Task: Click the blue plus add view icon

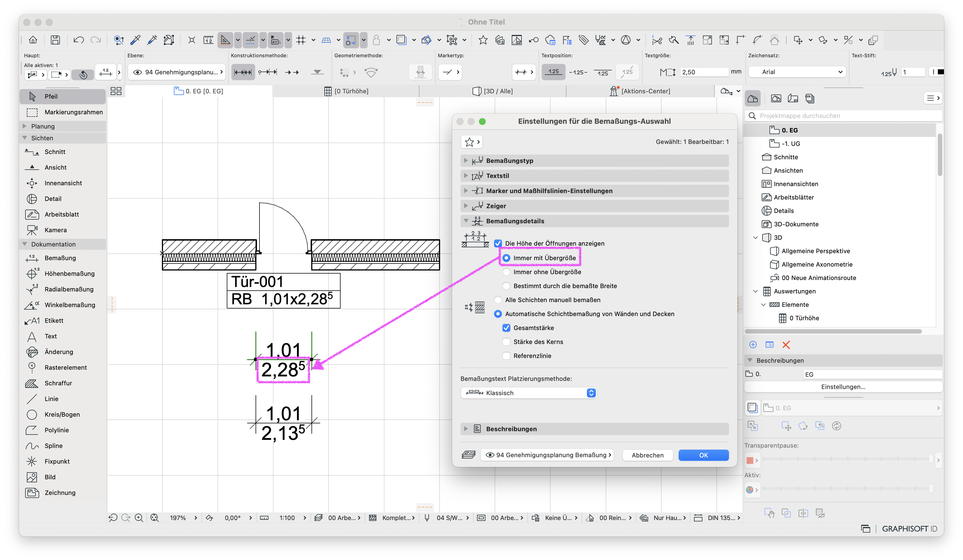Action: (753, 345)
